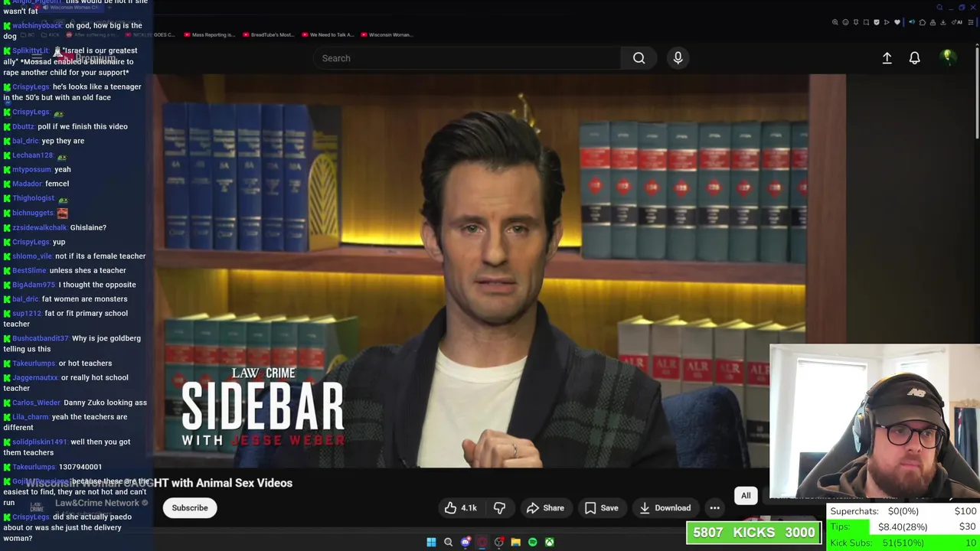
Task: Click the paper-plane send toolbar icon
Action: pos(887,22)
